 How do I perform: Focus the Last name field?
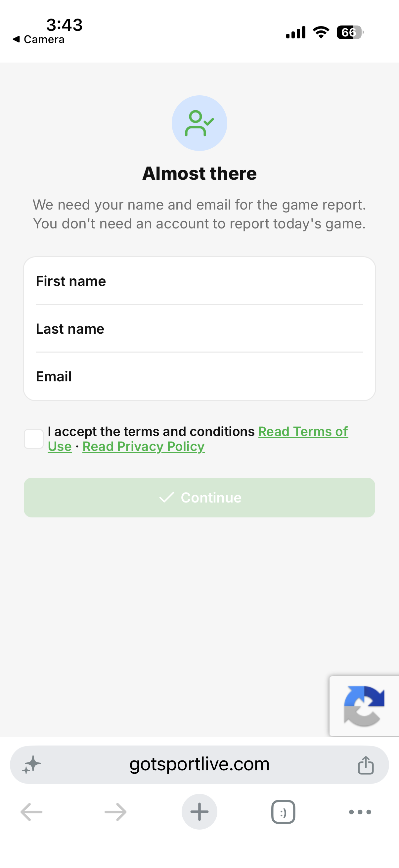[x=199, y=329]
